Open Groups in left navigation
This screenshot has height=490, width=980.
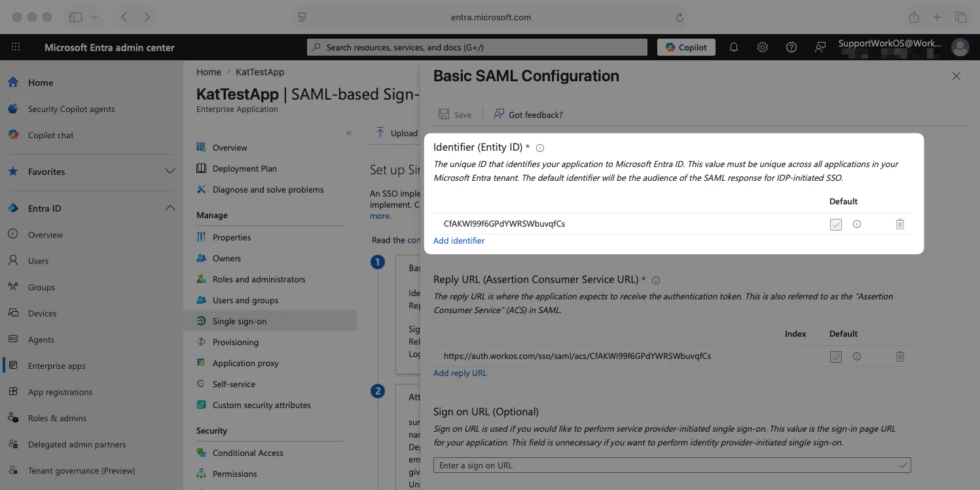pyautogui.click(x=41, y=287)
